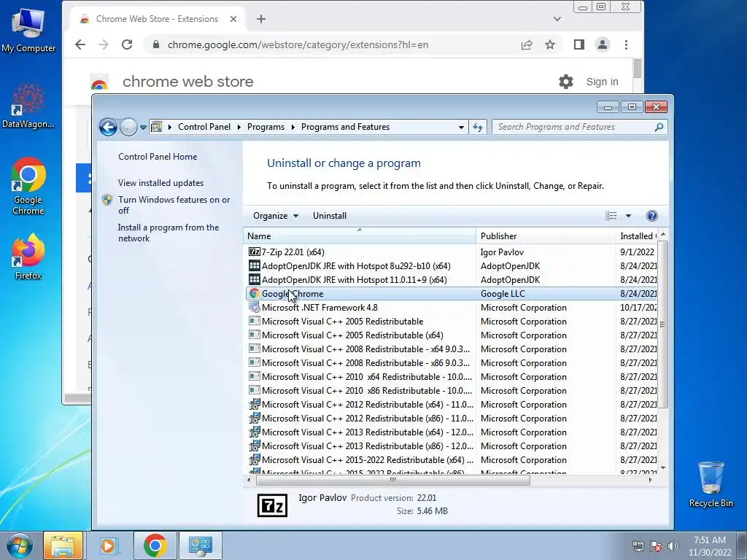Image resolution: width=747 pixels, height=560 pixels.
Task: Open Windows Explorer from taskbar
Action: [63, 545]
